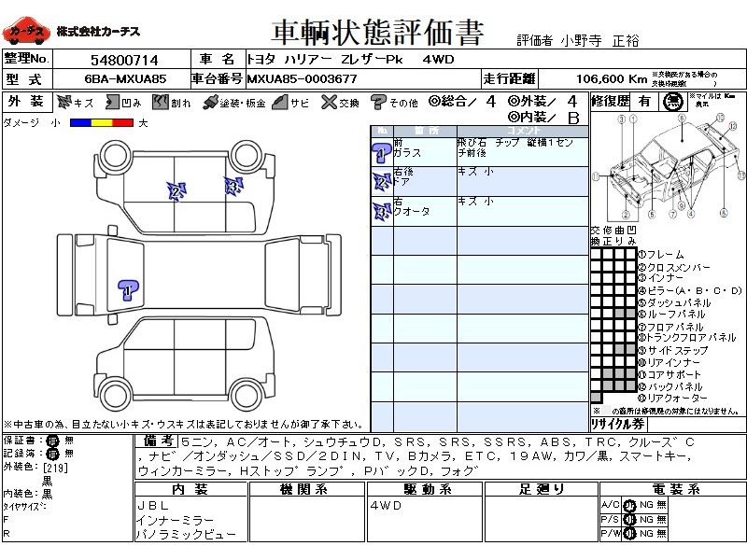Click the 記録簿 有 circle mark

pyautogui.click(x=52, y=455)
